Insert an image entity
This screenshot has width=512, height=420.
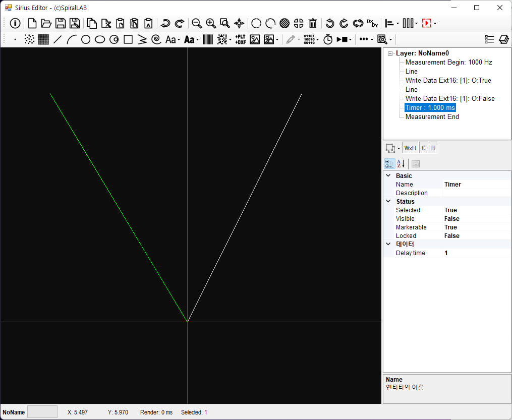255,39
